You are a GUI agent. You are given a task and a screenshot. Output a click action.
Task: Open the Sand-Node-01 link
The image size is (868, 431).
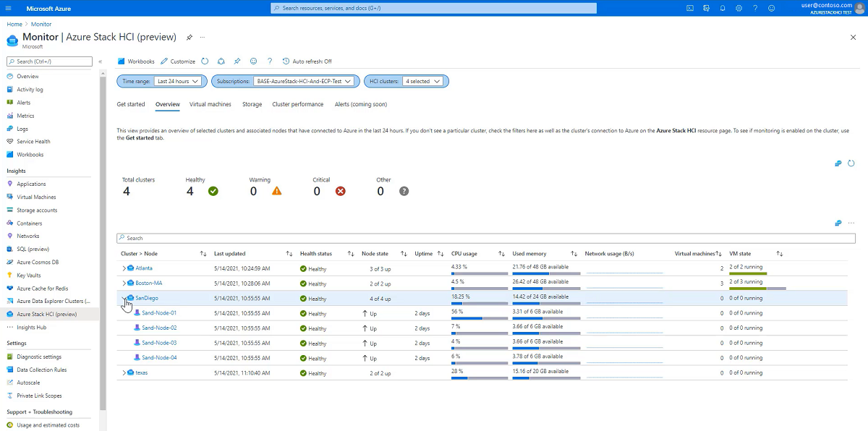point(159,313)
